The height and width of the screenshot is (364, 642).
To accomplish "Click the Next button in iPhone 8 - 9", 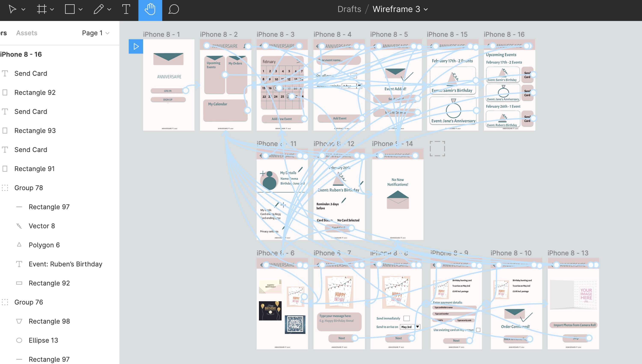I will pos(456,340).
